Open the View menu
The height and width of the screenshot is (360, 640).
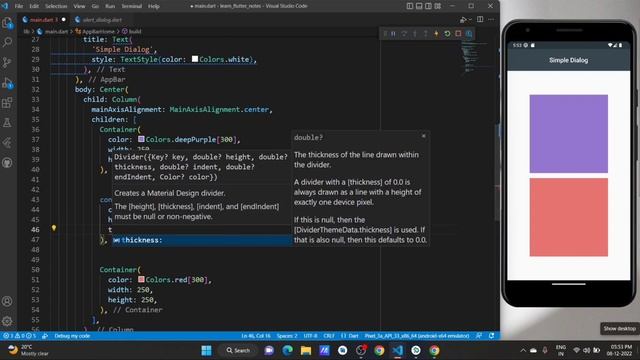pos(79,6)
